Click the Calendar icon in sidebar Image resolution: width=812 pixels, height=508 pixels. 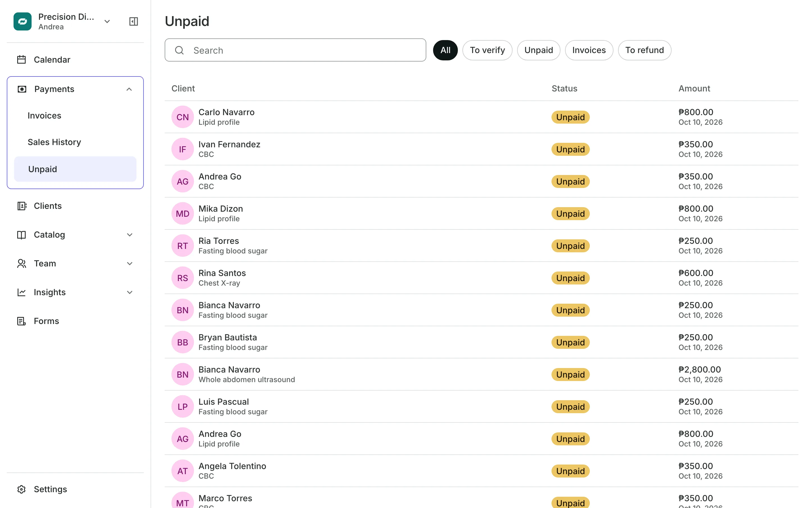pyautogui.click(x=21, y=60)
